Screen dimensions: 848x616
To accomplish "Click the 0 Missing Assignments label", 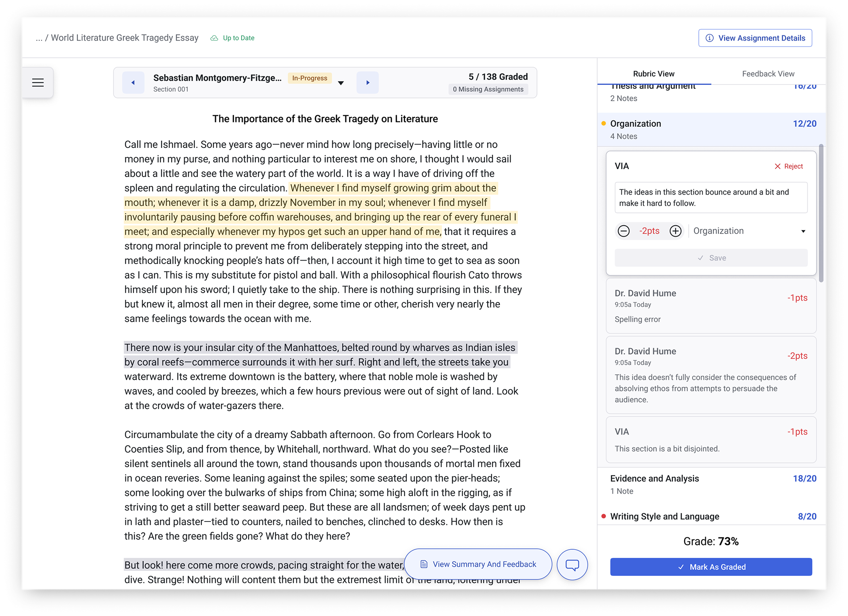I will pos(488,89).
